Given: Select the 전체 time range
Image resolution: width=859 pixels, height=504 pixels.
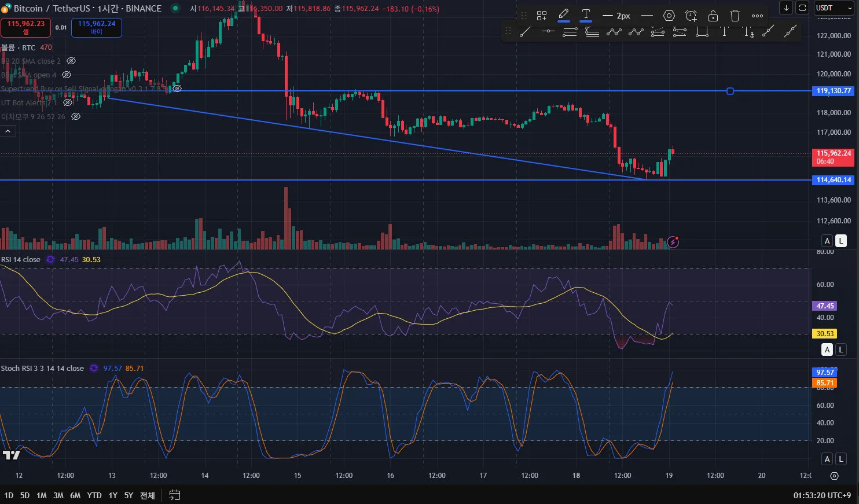Looking at the screenshot, I should (148, 495).
